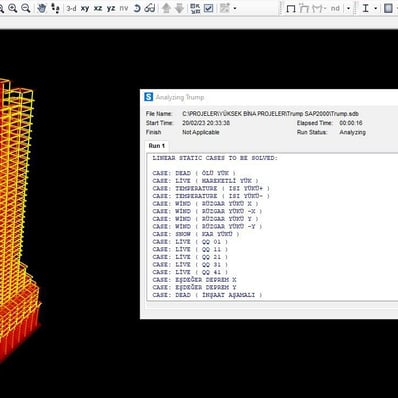Screen dimensions: 398x398
Task: Click the assign-to-group toolbar icon
Action: tap(225, 8)
